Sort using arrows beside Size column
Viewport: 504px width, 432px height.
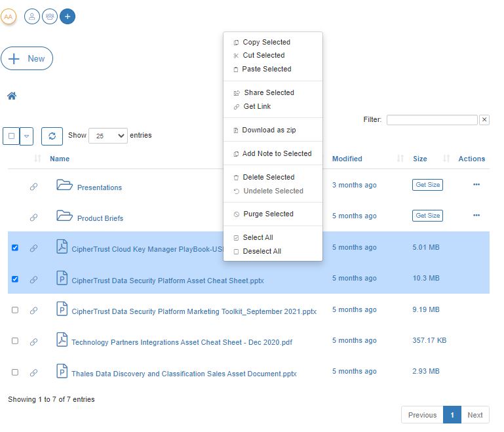[x=446, y=159]
